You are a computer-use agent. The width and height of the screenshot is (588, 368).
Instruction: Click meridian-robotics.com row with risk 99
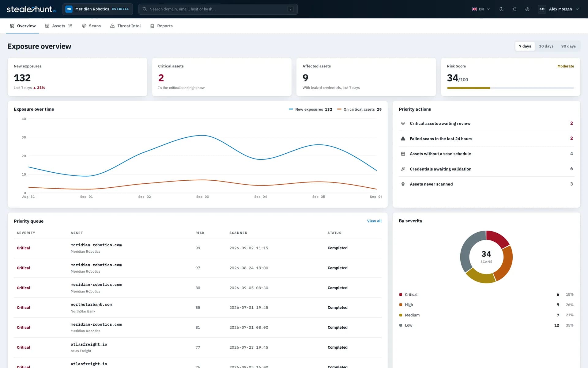tap(198, 248)
